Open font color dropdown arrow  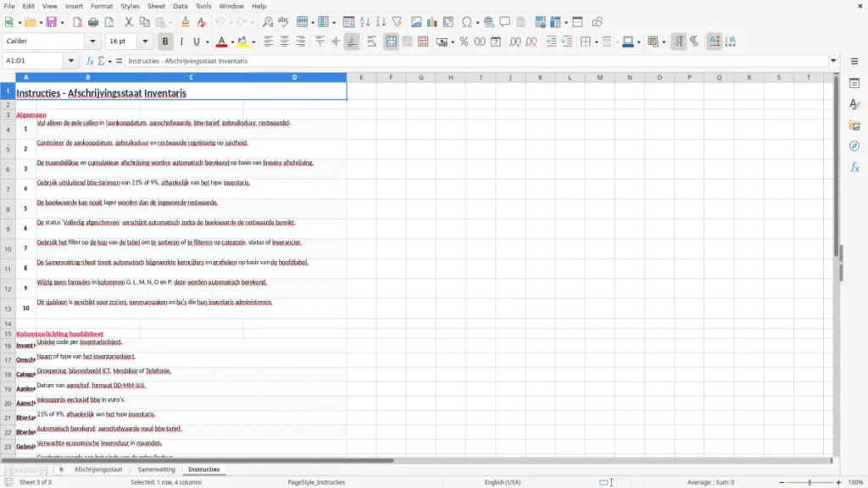pyautogui.click(x=232, y=42)
